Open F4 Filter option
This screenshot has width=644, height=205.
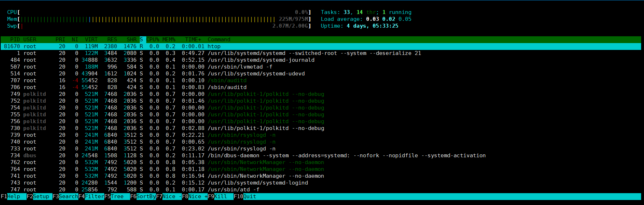(91, 196)
